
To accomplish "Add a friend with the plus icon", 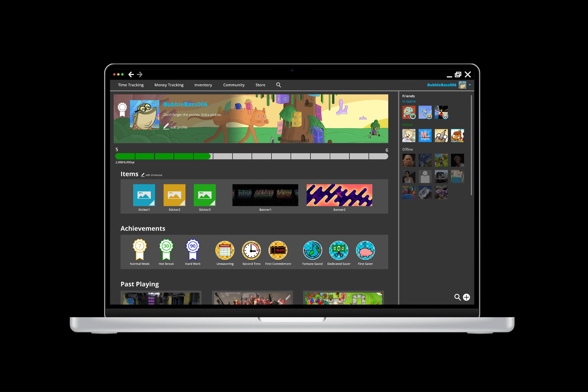I will pyautogui.click(x=467, y=297).
